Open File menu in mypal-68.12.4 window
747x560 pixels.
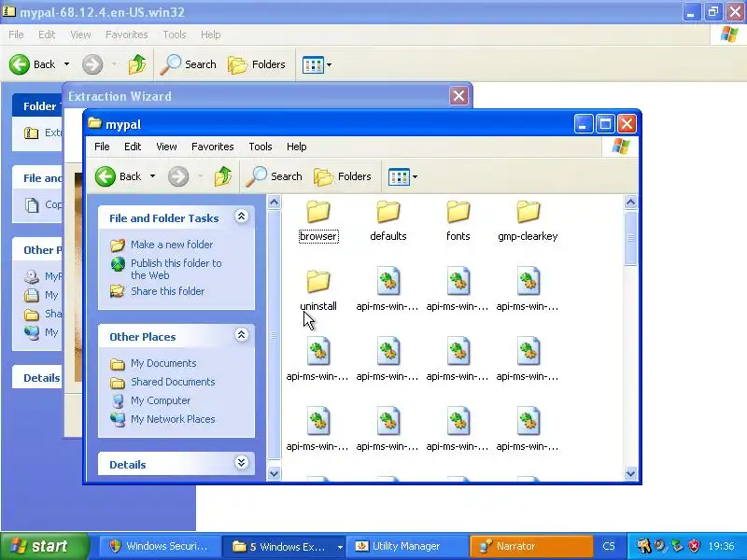[x=16, y=35]
